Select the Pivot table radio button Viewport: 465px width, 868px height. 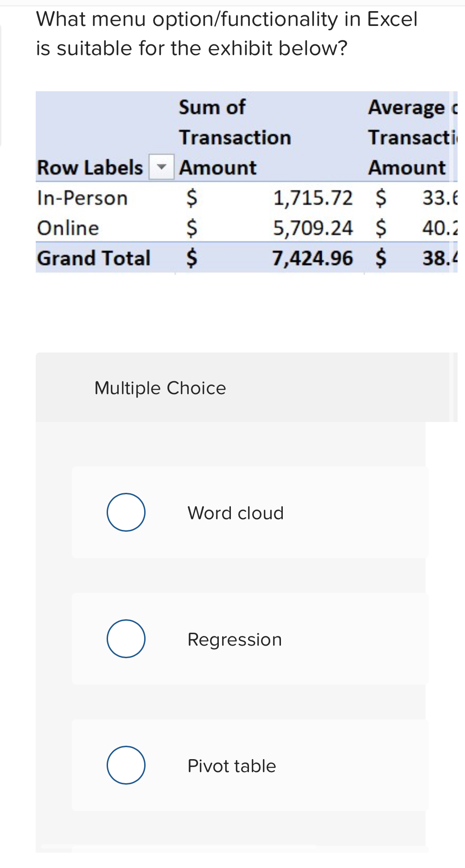(126, 765)
